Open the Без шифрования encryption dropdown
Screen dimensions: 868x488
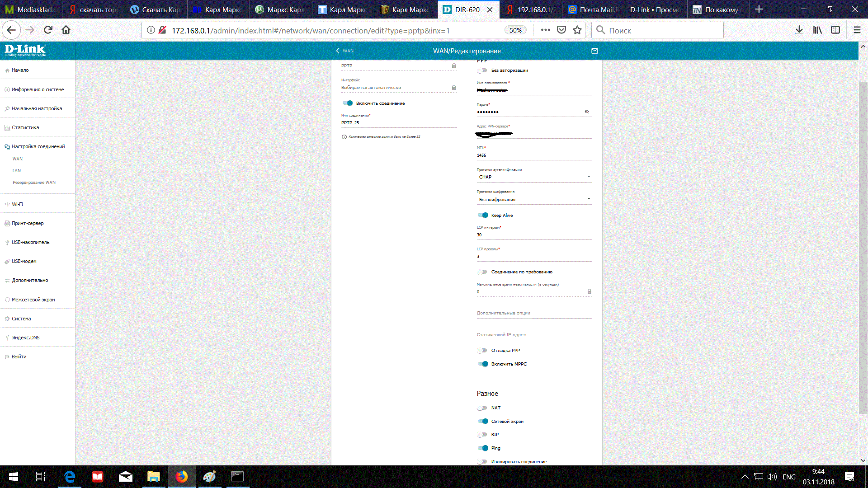point(534,199)
